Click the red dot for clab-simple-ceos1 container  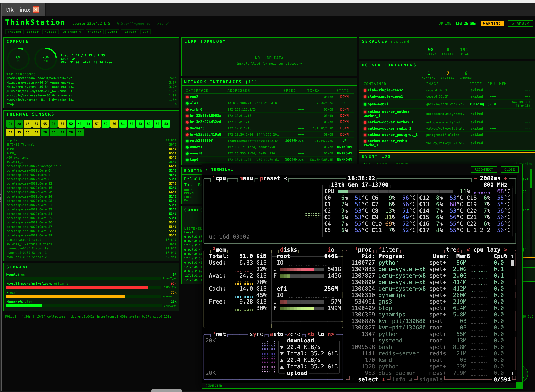365,96
